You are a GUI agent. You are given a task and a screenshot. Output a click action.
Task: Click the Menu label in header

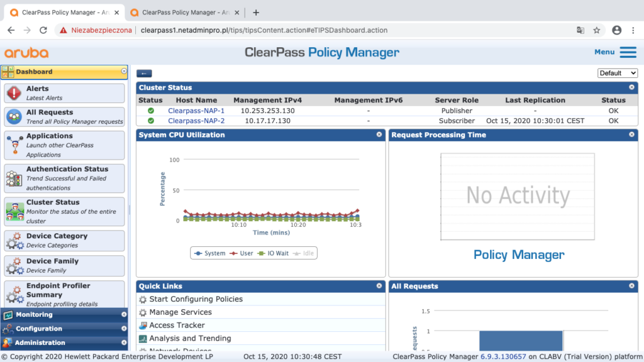[x=604, y=52]
